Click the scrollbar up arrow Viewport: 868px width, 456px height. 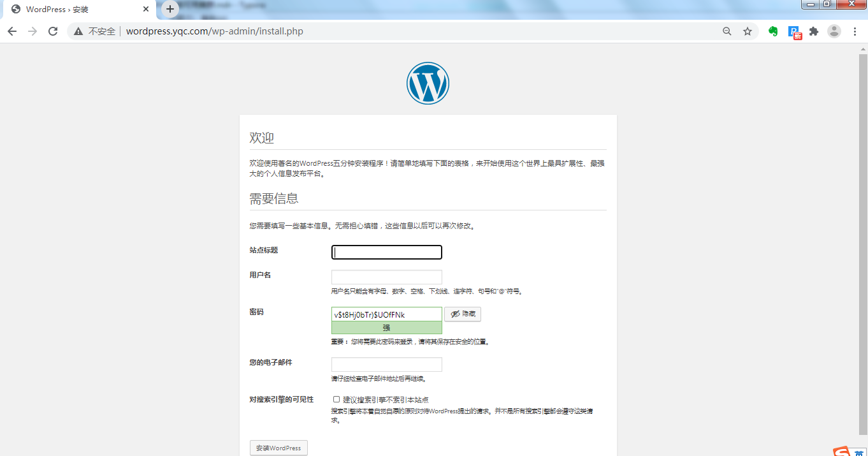[x=863, y=48]
